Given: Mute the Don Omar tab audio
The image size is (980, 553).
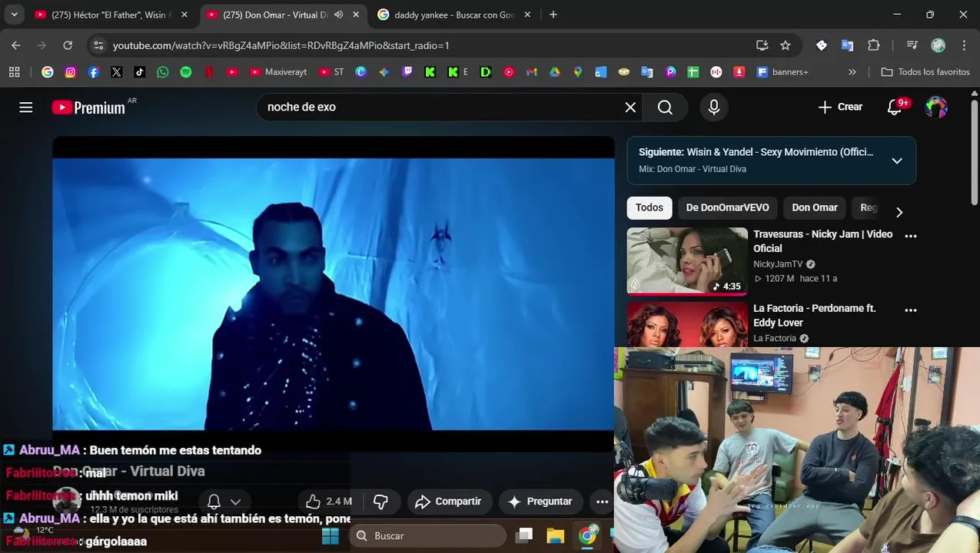Looking at the screenshot, I should coord(338,15).
